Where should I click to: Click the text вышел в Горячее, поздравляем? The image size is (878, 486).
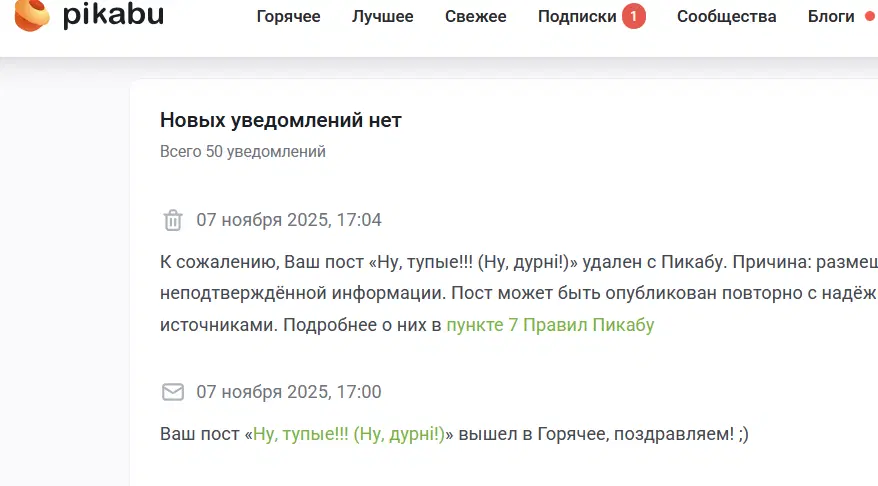click(x=600, y=434)
